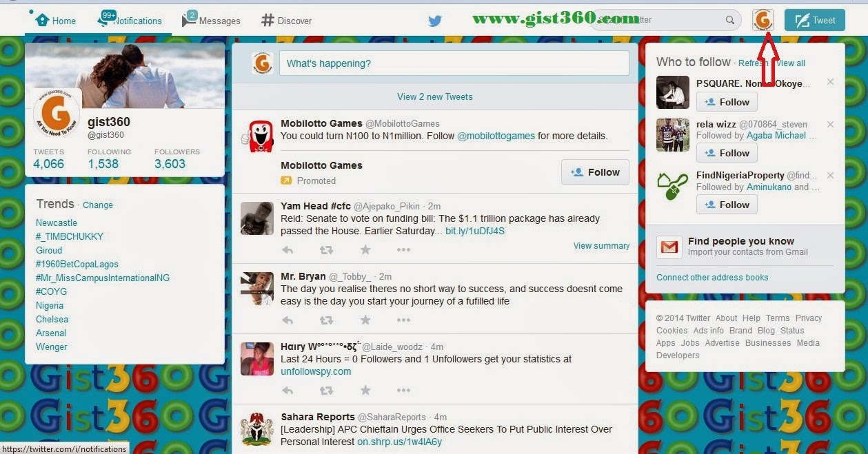The height and width of the screenshot is (454, 868).
Task: Click the Sahara Reports avatar
Action: point(257,429)
